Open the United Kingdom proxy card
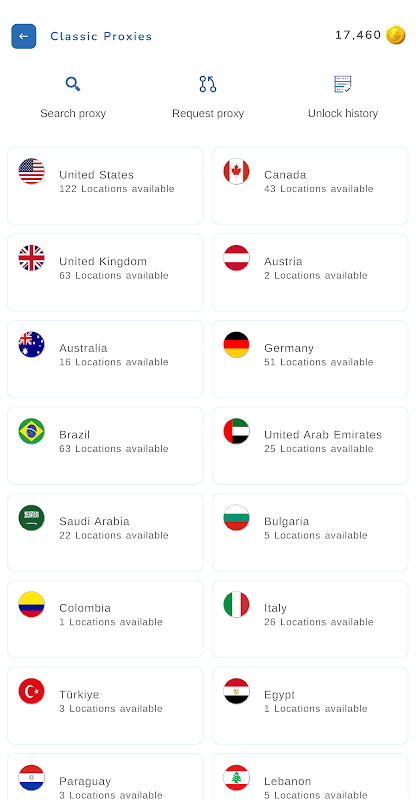Screen dimensions: 416x800 tap(105, 272)
